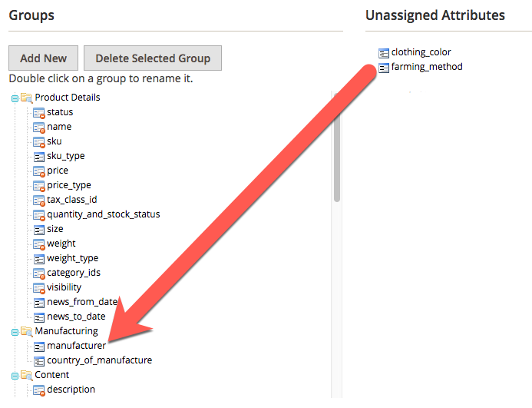Collapse the Content group
532x408 pixels.
15,375
